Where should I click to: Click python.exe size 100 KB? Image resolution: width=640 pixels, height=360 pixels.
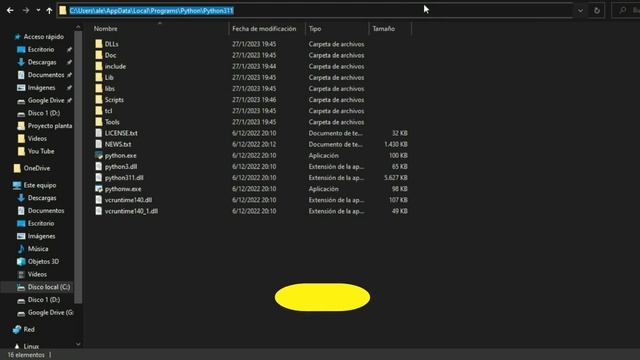pos(398,156)
